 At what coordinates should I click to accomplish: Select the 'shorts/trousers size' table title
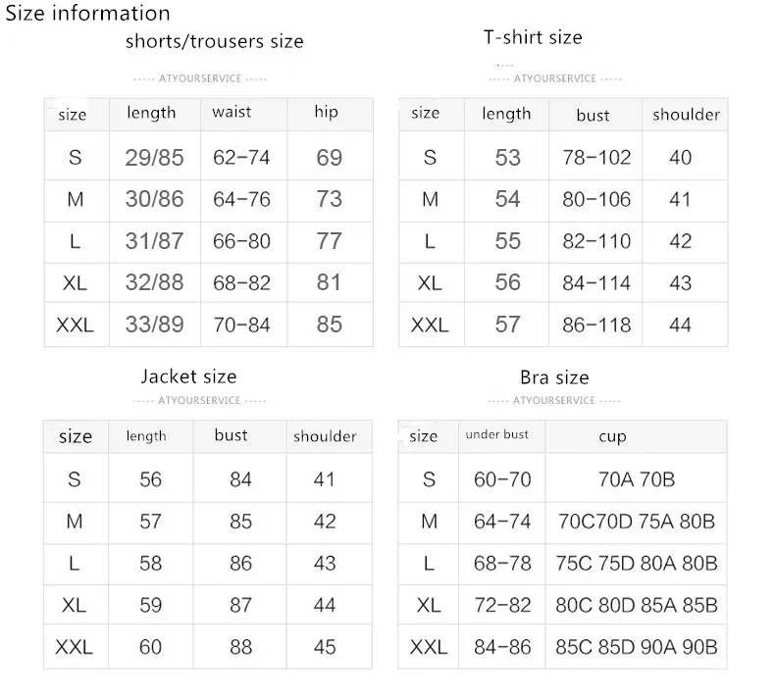click(215, 41)
